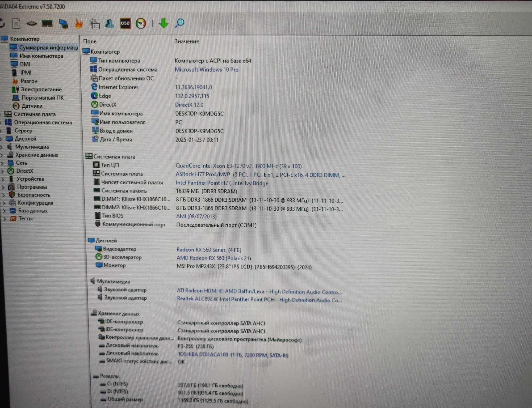Select Операционная система in left tree
Screen dimensions: 532x408
(x=39, y=122)
